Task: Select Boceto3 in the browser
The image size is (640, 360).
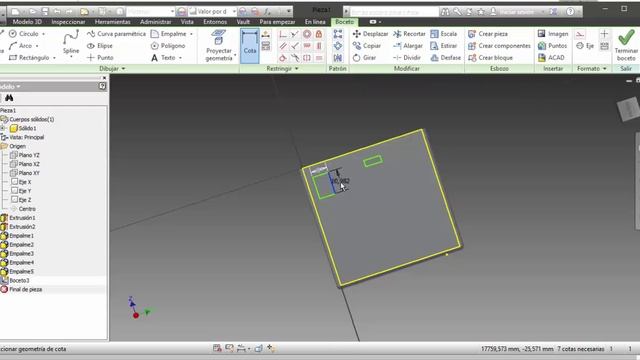Action: click(15, 280)
